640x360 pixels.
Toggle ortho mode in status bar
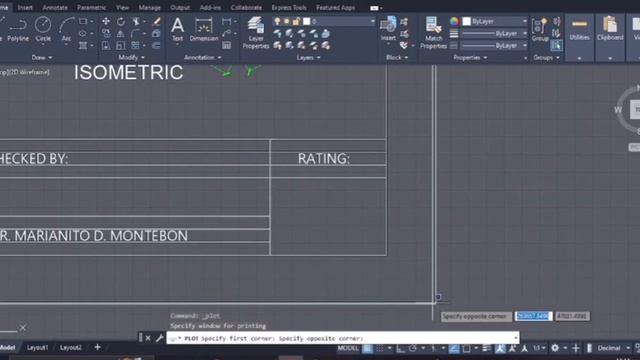click(x=401, y=348)
